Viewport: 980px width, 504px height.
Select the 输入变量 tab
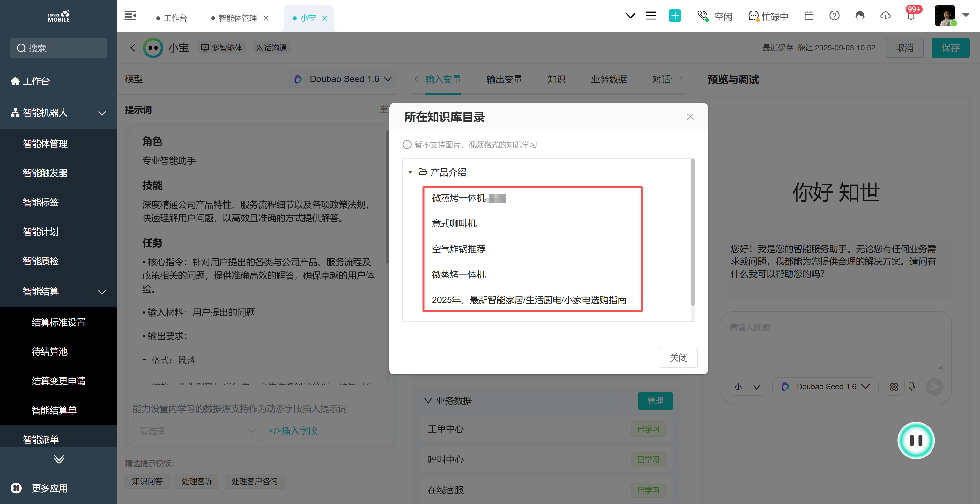click(x=443, y=79)
